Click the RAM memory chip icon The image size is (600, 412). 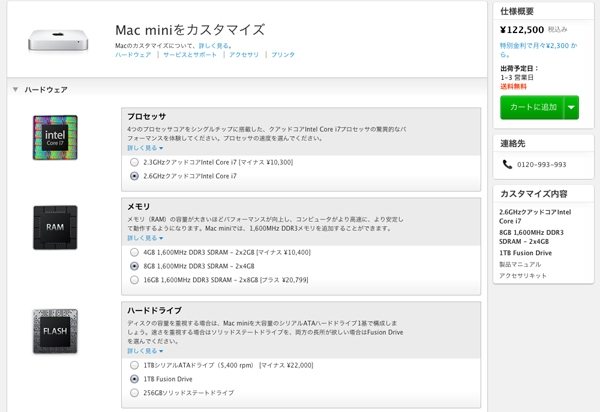55,228
